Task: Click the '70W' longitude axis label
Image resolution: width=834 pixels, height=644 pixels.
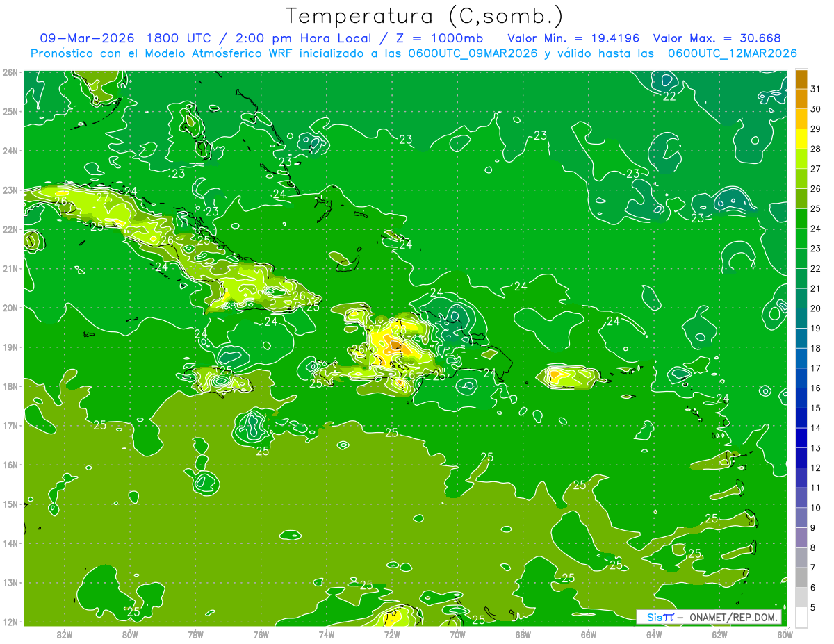Action: (x=457, y=634)
